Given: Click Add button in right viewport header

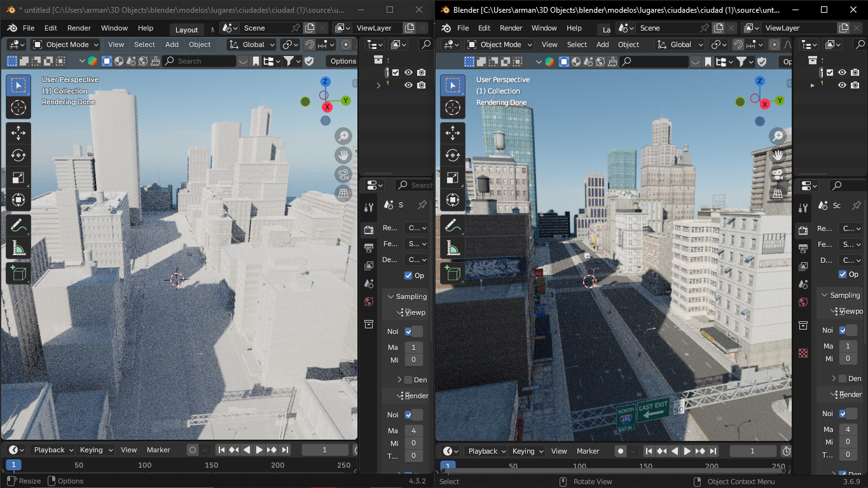Looking at the screenshot, I should point(602,45).
